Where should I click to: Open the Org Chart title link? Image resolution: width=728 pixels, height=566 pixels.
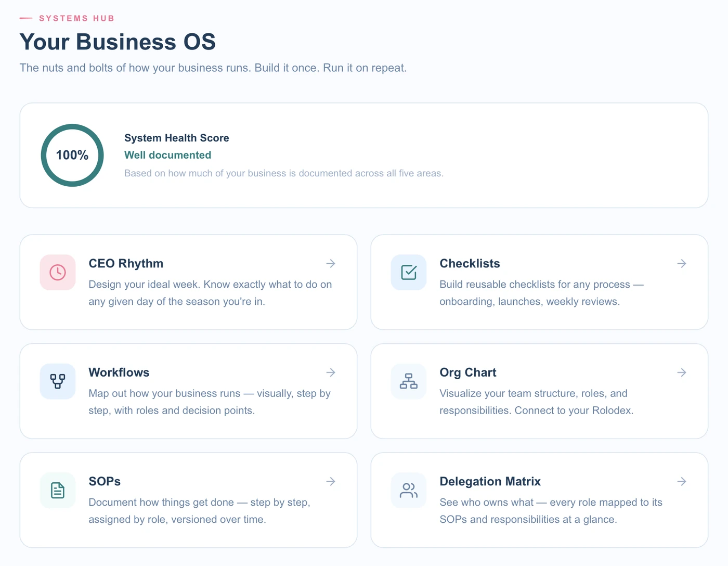[468, 372]
